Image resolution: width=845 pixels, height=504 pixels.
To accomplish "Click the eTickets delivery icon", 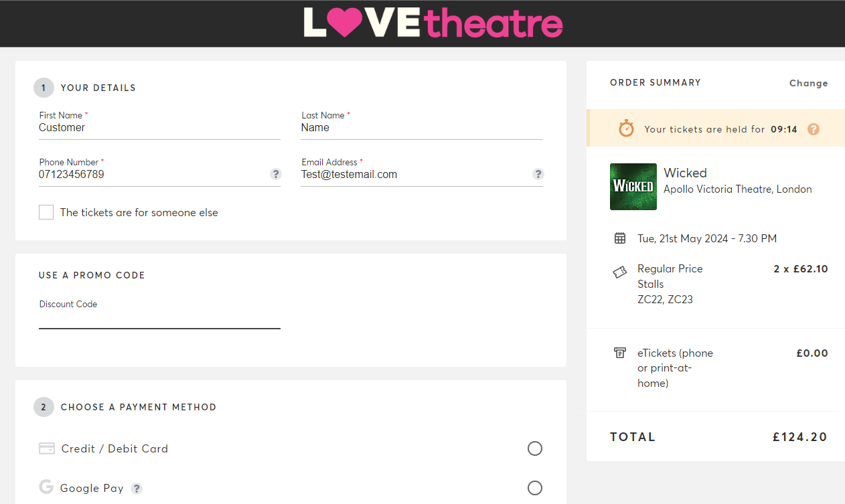I will 620,353.
